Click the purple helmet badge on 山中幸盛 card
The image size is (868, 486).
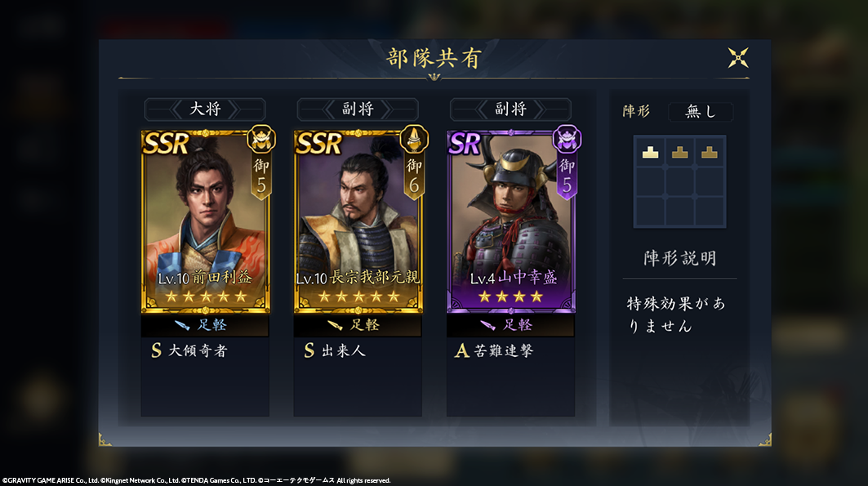567,139
